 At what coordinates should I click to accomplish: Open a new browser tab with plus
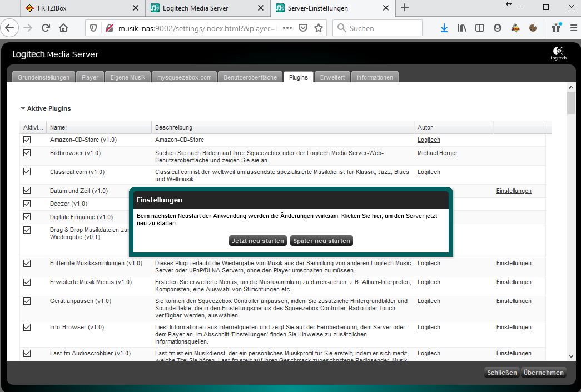(405, 7)
